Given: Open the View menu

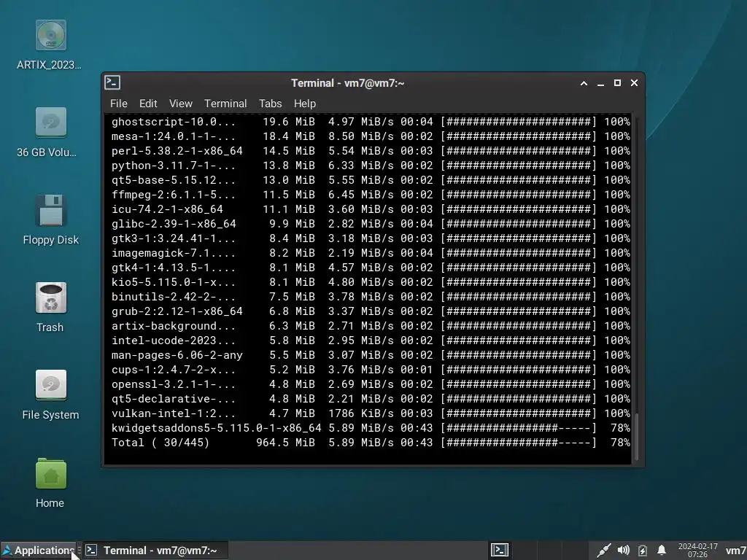Looking at the screenshot, I should click(x=181, y=104).
